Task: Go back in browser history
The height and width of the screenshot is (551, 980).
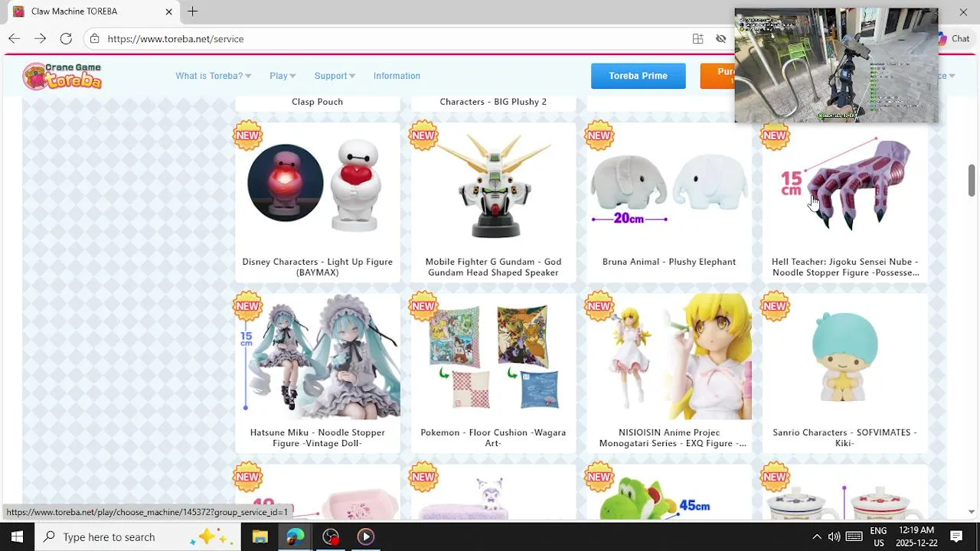Action: tap(14, 38)
